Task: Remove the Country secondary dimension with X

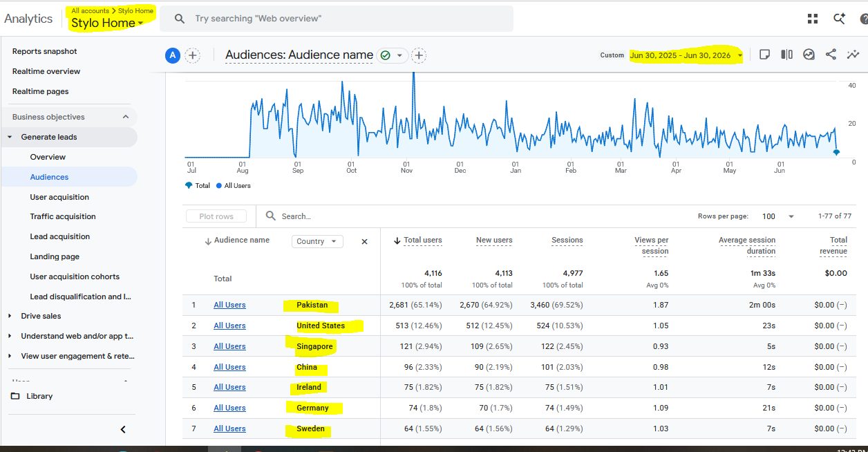Action: pos(364,241)
